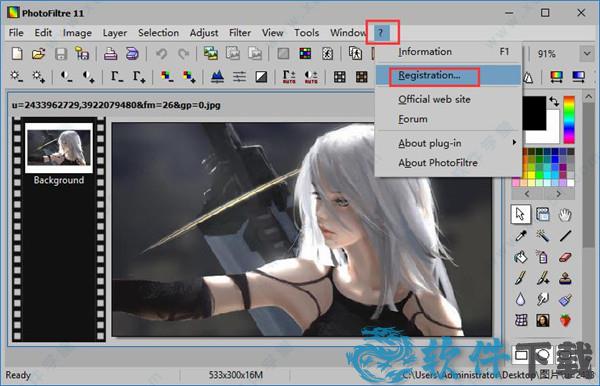Viewport: 600px width, 386px height.
Task: Select the Spray can tool
Action: click(543, 257)
